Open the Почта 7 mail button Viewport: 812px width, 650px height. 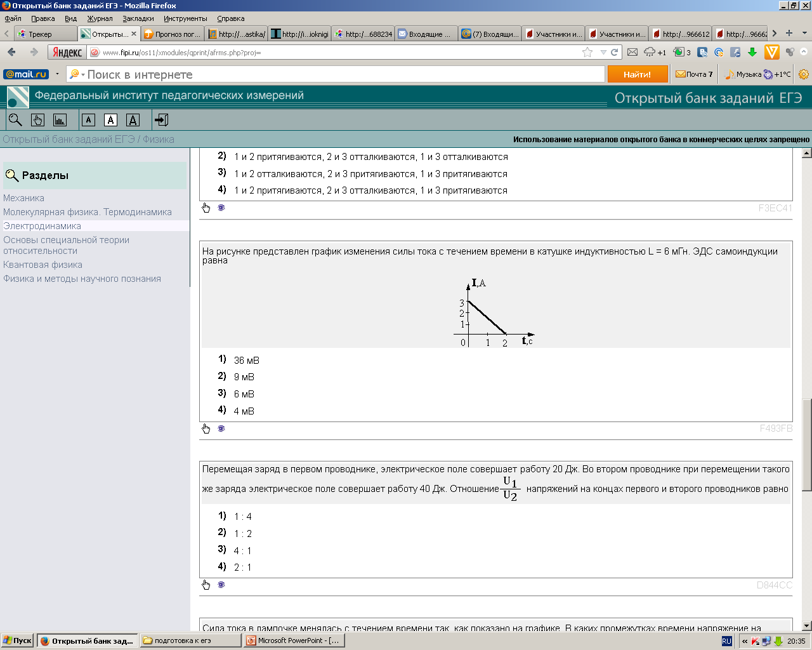click(x=695, y=74)
